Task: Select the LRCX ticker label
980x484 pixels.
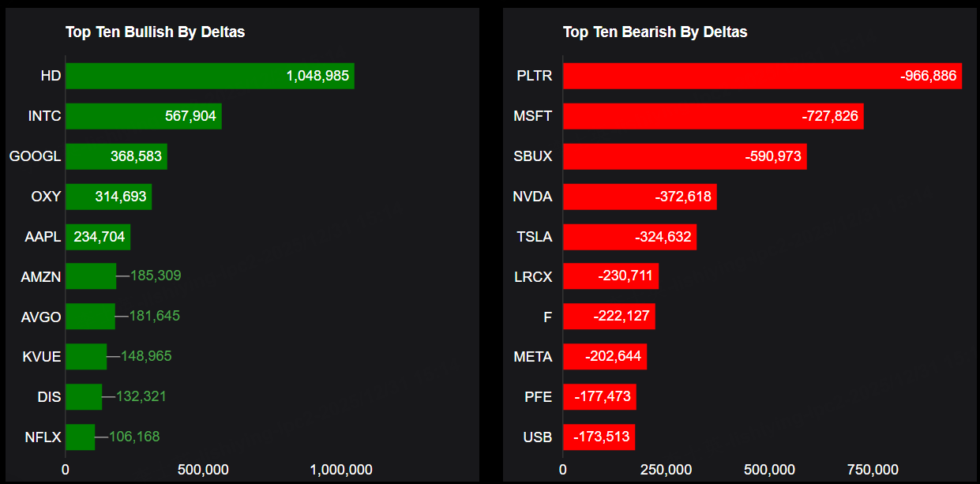Action: (x=533, y=276)
